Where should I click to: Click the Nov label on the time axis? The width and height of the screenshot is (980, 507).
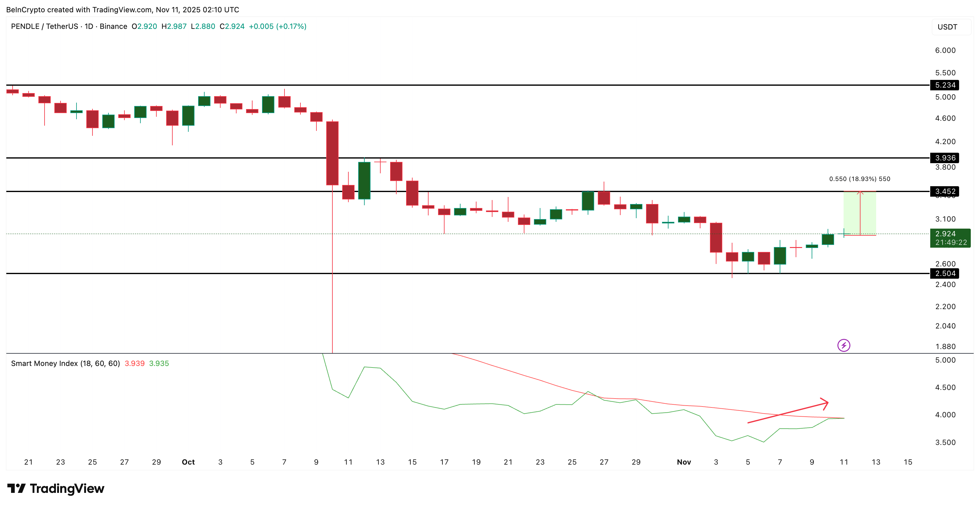pos(684,462)
